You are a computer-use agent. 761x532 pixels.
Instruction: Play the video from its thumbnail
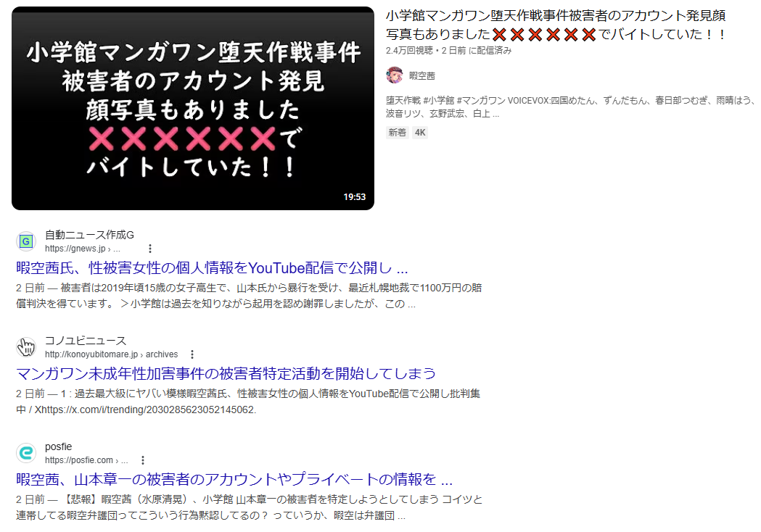[x=192, y=109]
